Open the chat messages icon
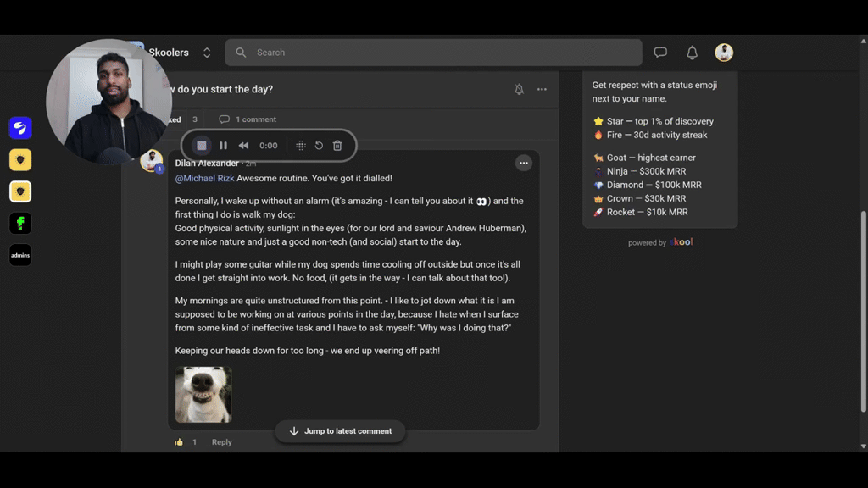Screen dimensions: 868x488 pos(659,53)
